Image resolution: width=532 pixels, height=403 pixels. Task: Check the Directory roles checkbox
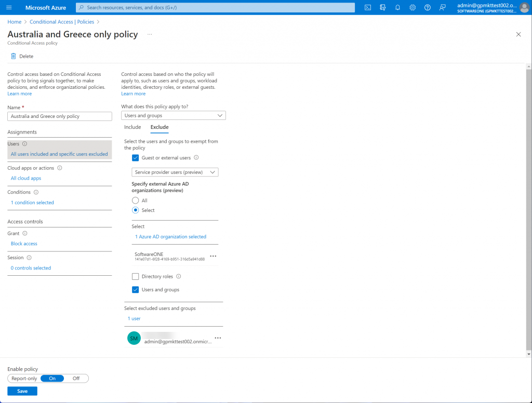pos(136,277)
